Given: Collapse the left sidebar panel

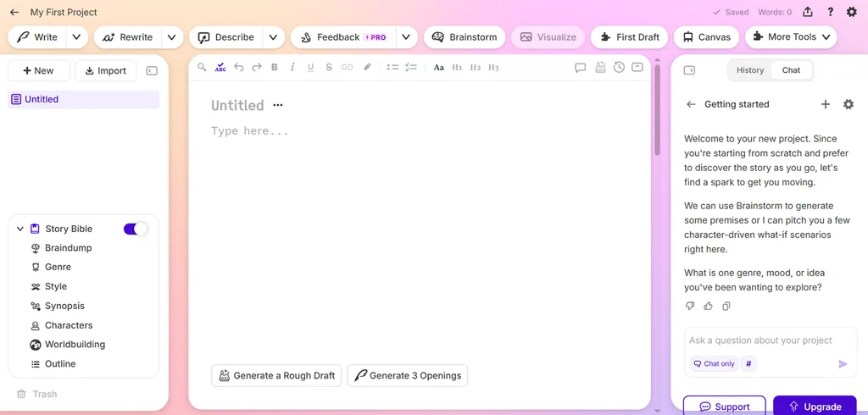Looking at the screenshot, I should [152, 71].
